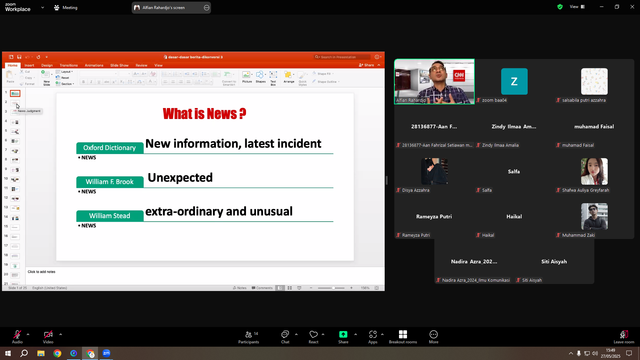Open audio options arrow next to Audio
Screen dimensions: 640x360
28,334
